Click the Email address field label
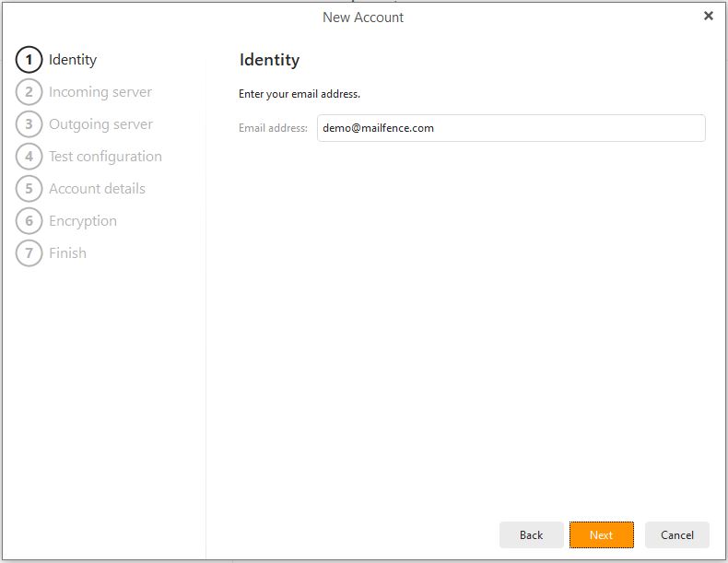This screenshot has width=728, height=563. [x=273, y=128]
